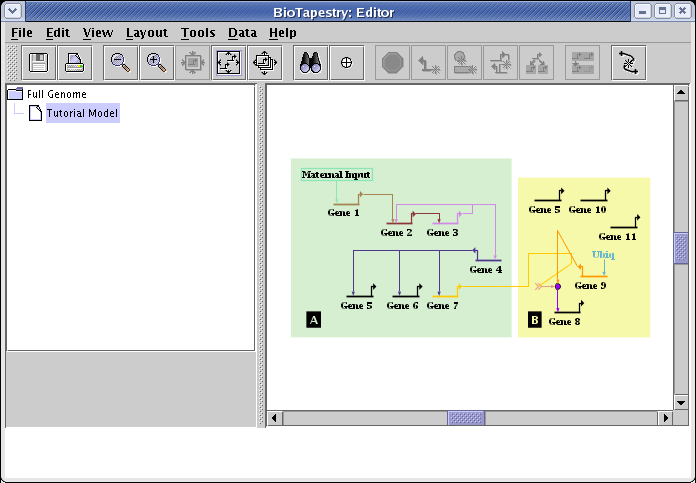Click the crosshair center icon
The height and width of the screenshot is (483, 696).
[346, 63]
